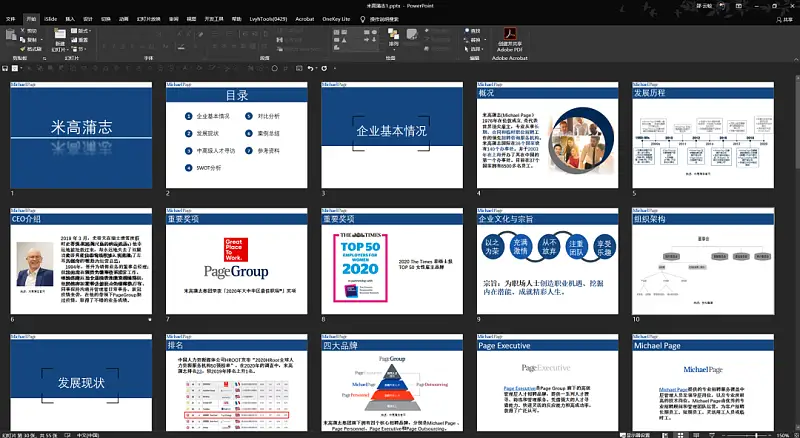Select slide 4 thumbnail 概况

tap(547, 135)
